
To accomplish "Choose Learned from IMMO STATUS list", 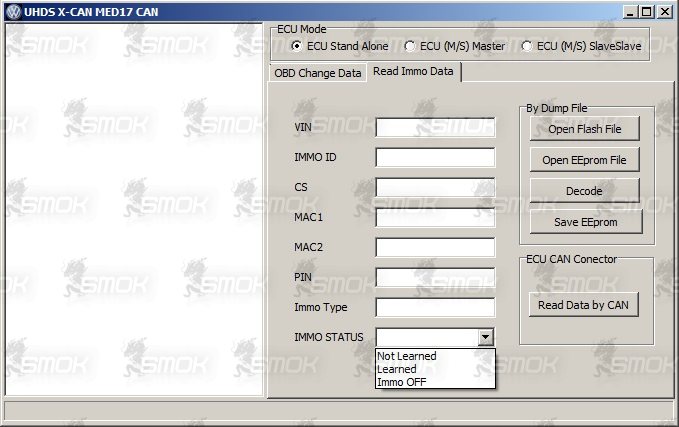I will pos(435,369).
